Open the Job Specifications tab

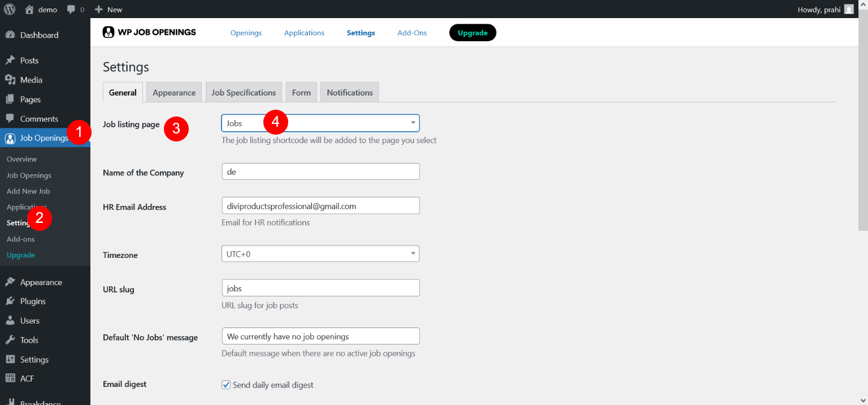(244, 92)
